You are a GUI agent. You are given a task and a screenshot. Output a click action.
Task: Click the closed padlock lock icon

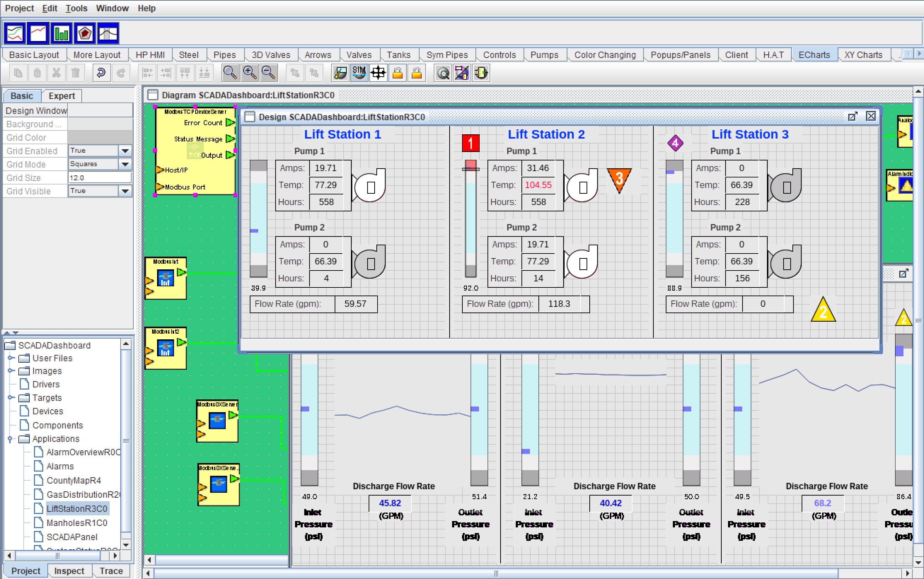[x=397, y=73]
